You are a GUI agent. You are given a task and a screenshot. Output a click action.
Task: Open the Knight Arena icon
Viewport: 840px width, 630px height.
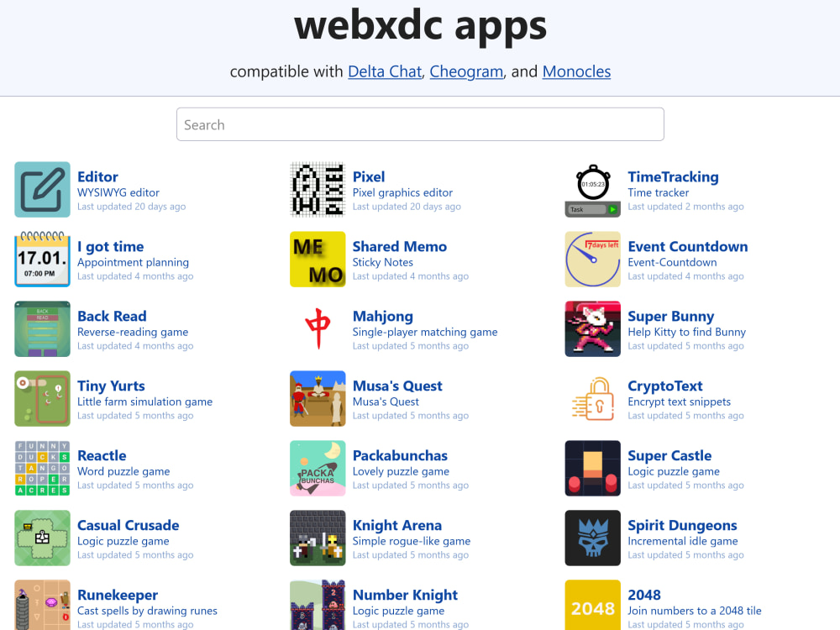[318, 538]
